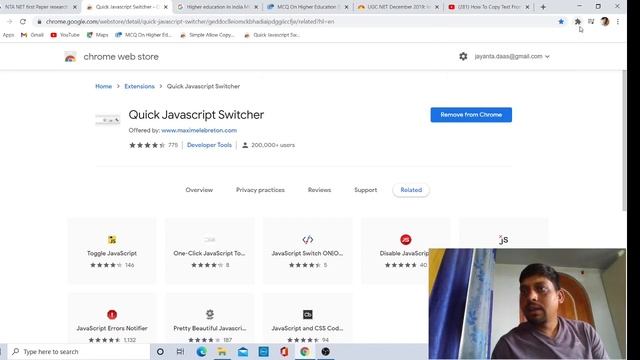Open Web Store settings gear
This screenshot has width=640, height=360.
(463, 56)
